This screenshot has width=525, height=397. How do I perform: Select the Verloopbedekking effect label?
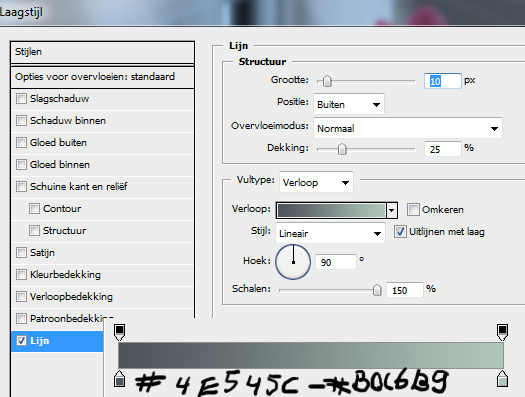pos(71,297)
